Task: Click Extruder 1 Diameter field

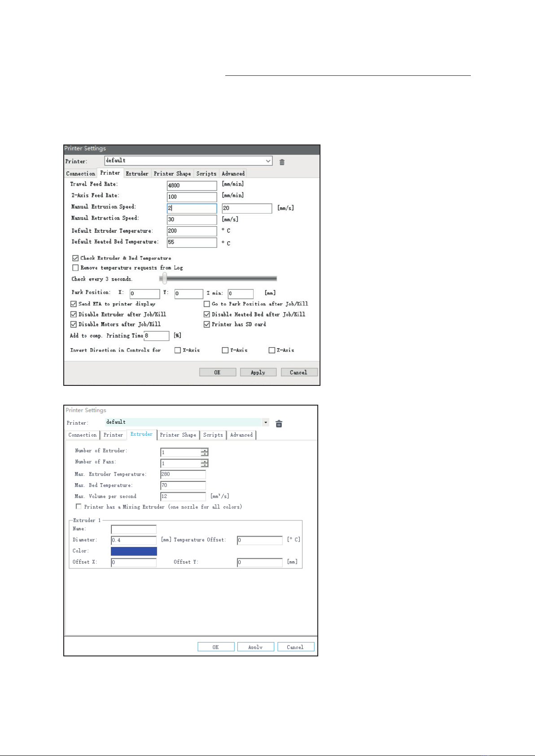Action: 134,540
